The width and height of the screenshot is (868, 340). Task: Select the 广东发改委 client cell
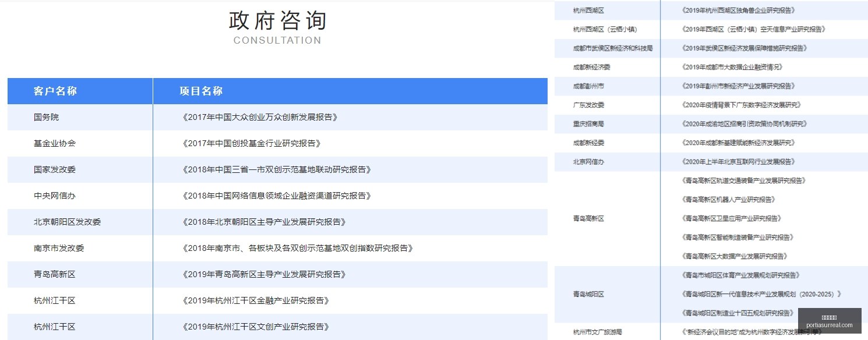pyautogui.click(x=588, y=105)
